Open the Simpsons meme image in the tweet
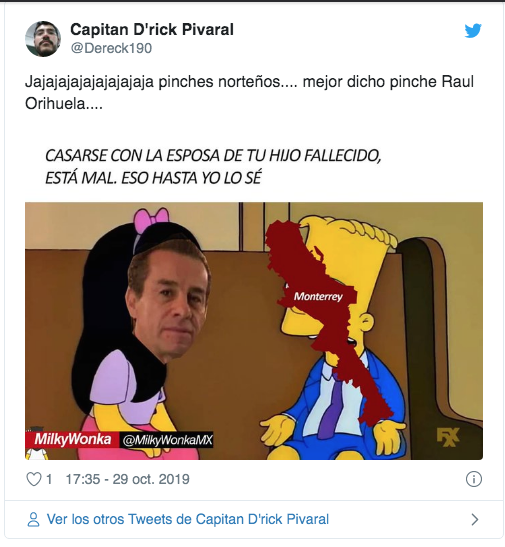 pyautogui.click(x=254, y=331)
